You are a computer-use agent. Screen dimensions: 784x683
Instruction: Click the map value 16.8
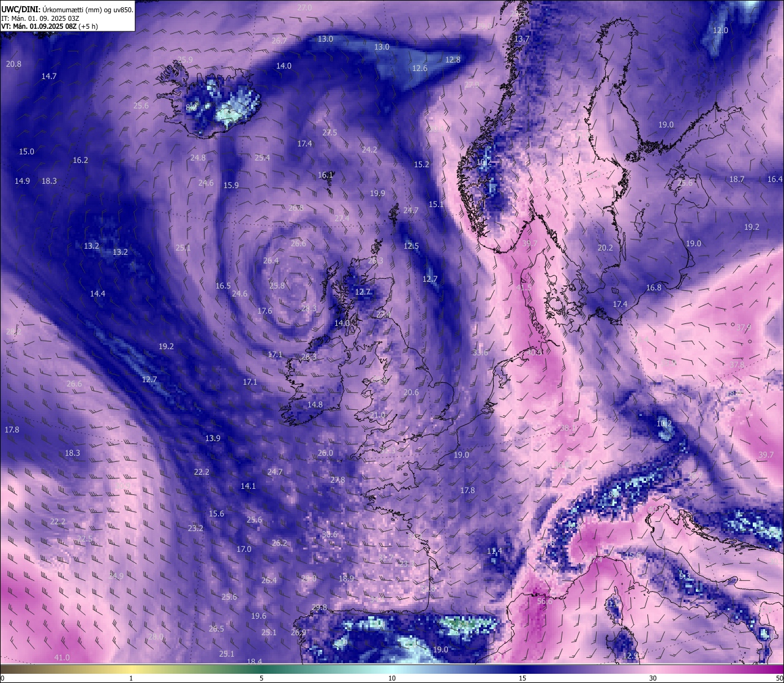click(x=654, y=287)
